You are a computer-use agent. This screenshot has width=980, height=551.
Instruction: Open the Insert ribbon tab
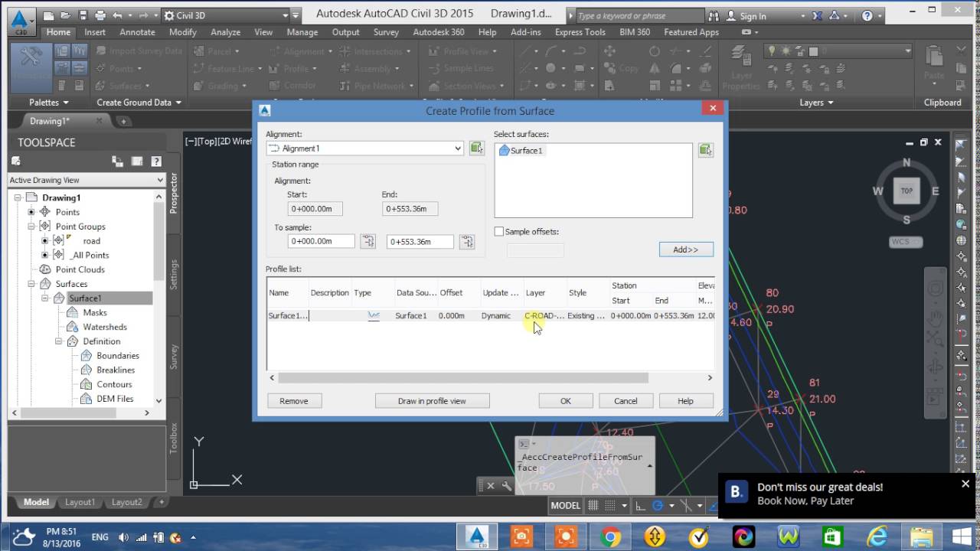[x=95, y=32]
